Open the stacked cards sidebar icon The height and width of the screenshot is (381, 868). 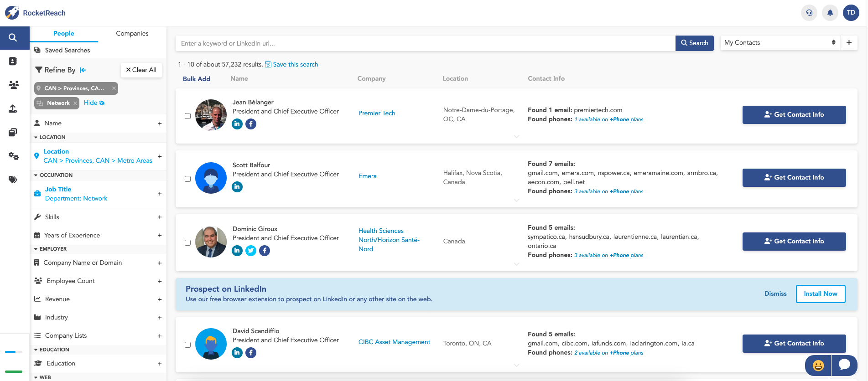pyautogui.click(x=13, y=132)
